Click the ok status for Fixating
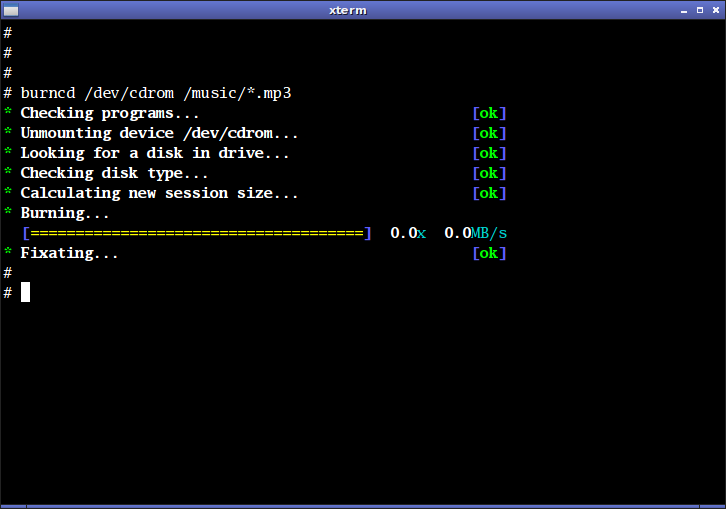 [x=489, y=253]
